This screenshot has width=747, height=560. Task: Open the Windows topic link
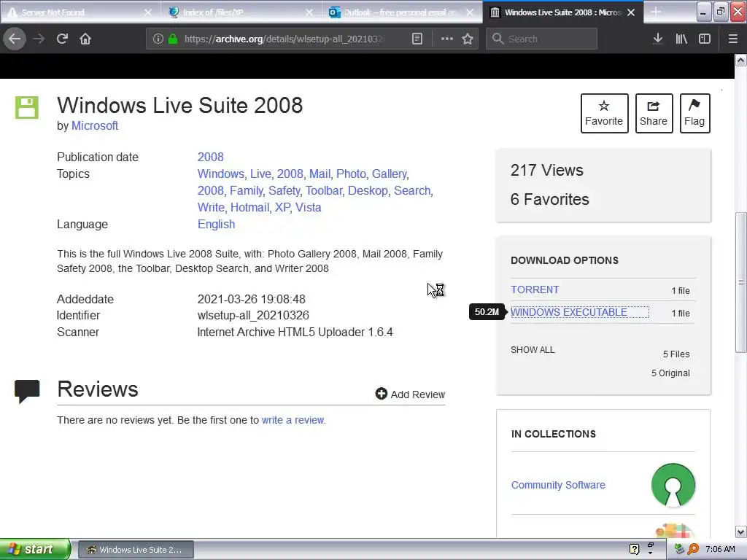[x=220, y=174]
